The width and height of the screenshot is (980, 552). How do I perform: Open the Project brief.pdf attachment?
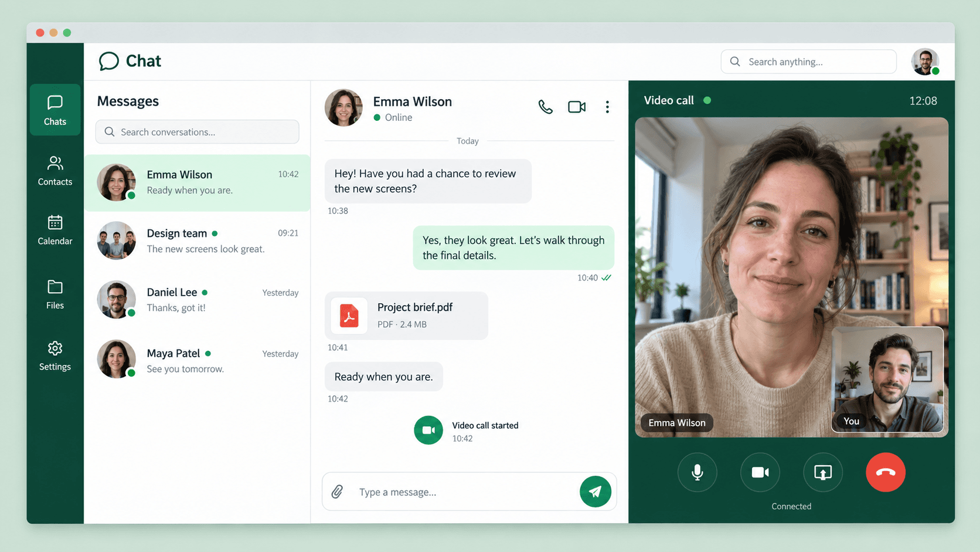pyautogui.click(x=406, y=316)
